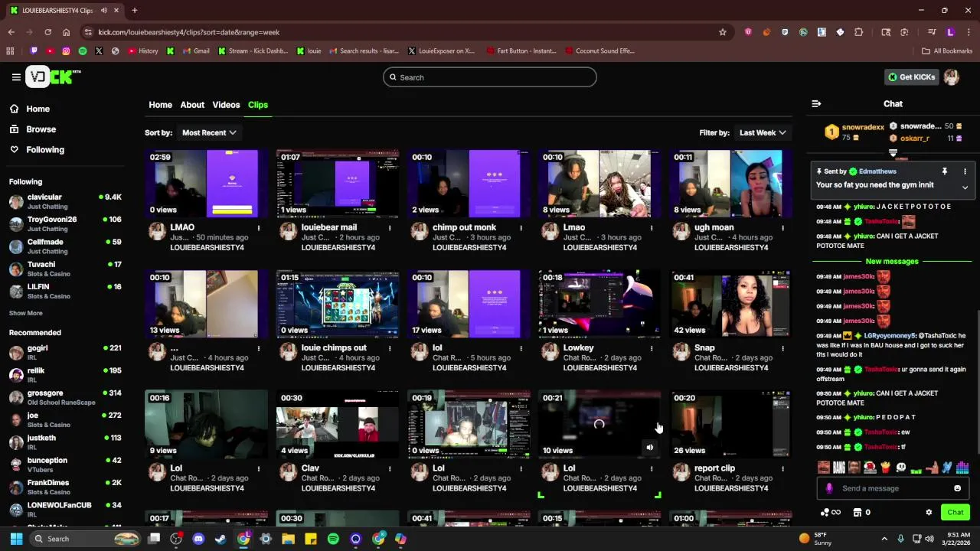The height and width of the screenshot is (551, 980).
Task: Open the user profile avatar menu
Action: coord(951,77)
